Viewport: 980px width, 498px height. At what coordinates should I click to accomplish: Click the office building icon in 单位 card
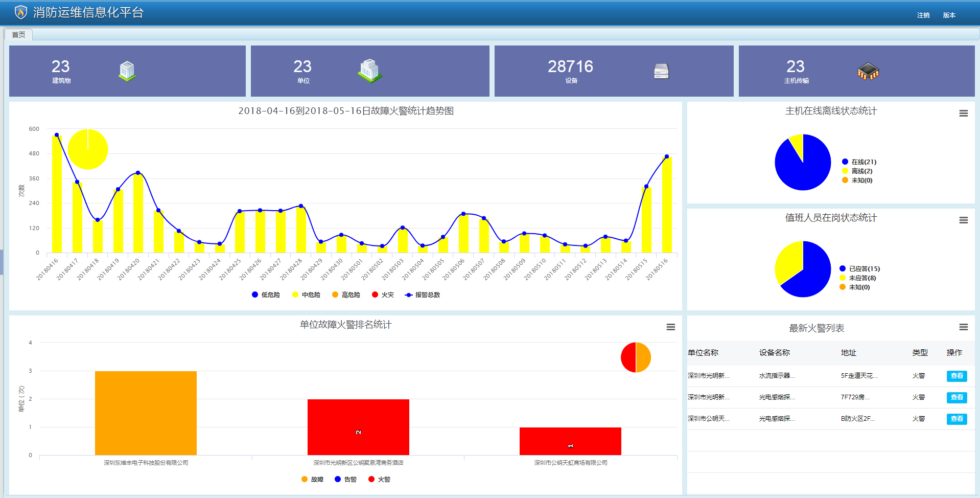coord(370,71)
